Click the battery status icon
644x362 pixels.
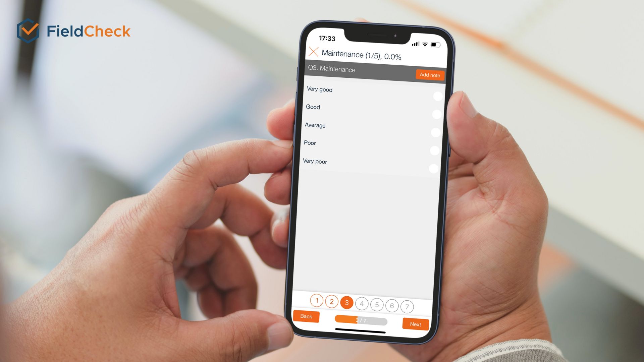pyautogui.click(x=437, y=43)
